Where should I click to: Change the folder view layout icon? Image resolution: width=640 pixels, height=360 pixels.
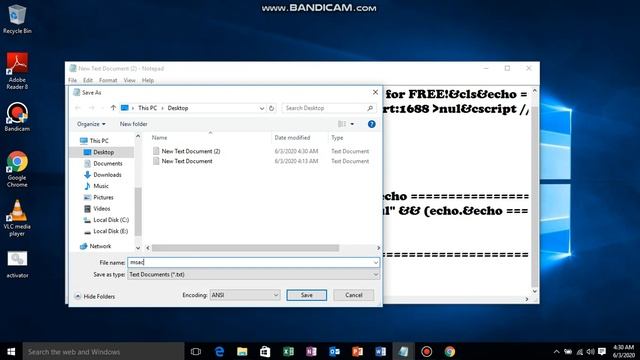(x=342, y=124)
